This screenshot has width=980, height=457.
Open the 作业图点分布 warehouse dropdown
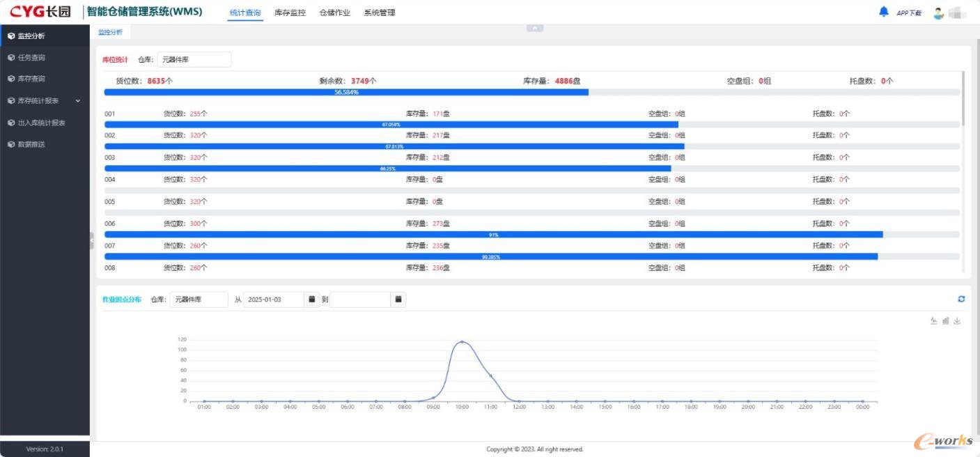click(x=199, y=300)
